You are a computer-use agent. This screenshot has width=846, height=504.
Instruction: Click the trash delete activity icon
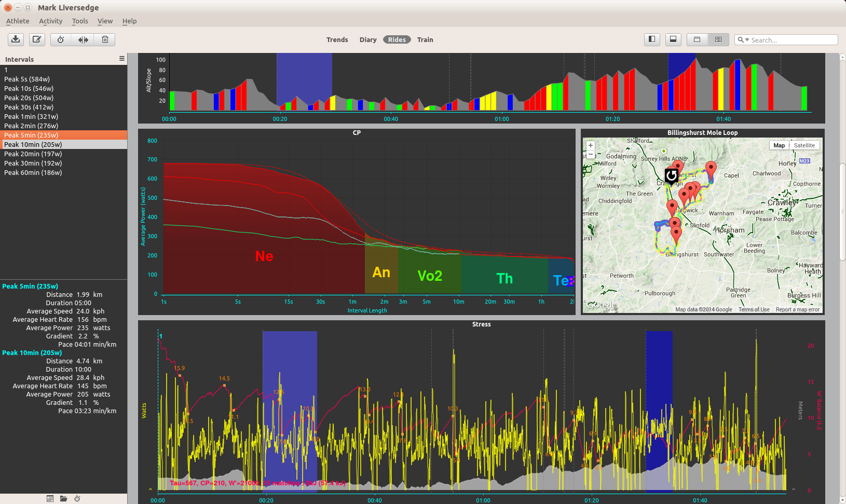[105, 39]
